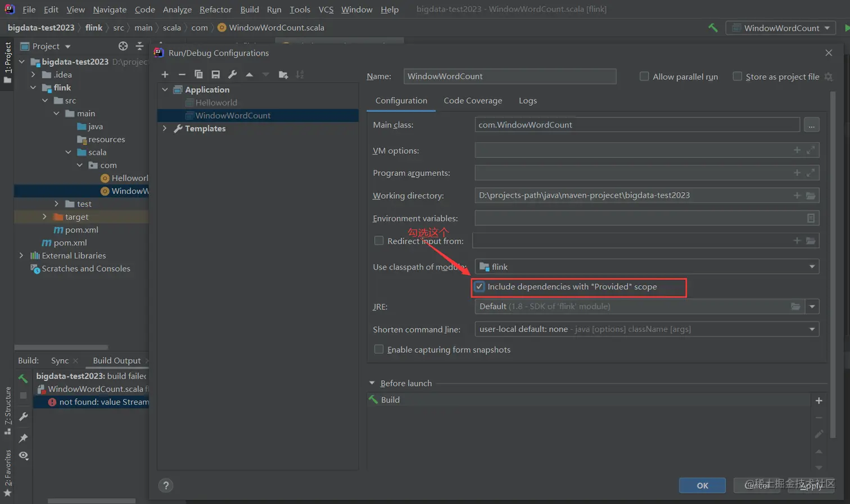850x504 pixels.
Task: Open the Refactor menu
Action: coord(215,10)
